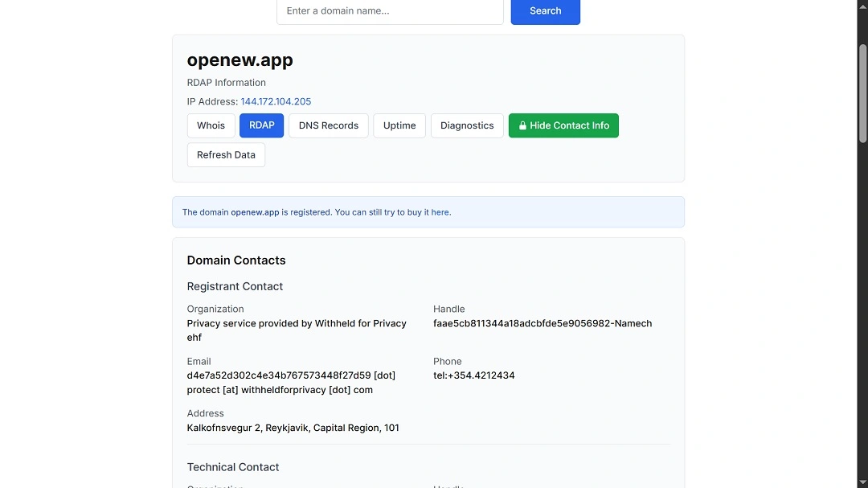This screenshot has height=488, width=868.
Task: Click Privacy service organization value
Action: pos(297,330)
